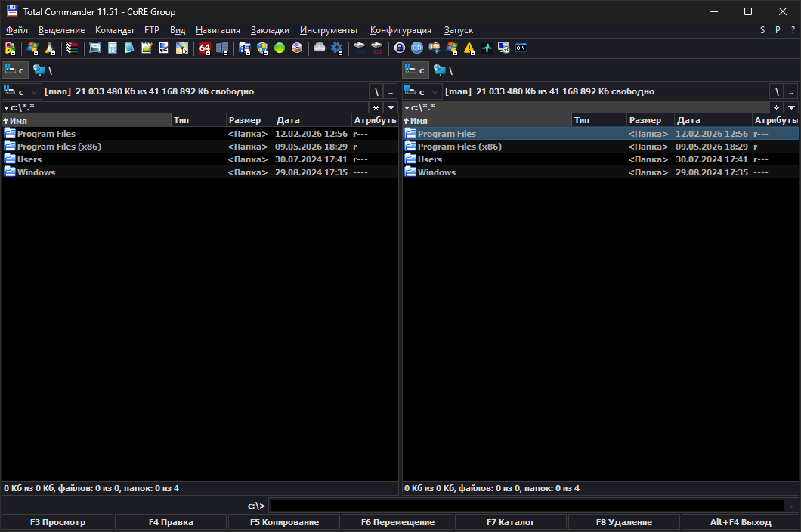Select drive c button in left panel
The height and width of the screenshot is (532, 801).
tap(15, 70)
